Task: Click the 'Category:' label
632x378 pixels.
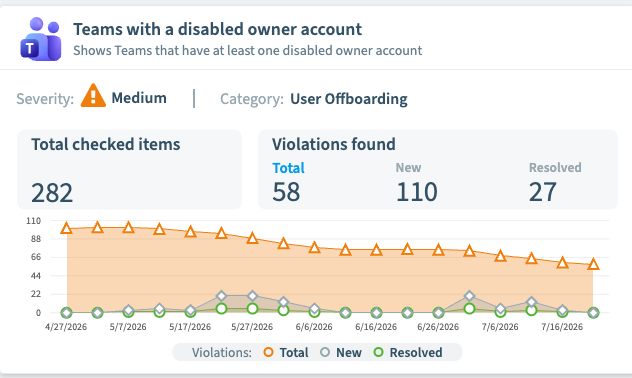Action: (252, 99)
